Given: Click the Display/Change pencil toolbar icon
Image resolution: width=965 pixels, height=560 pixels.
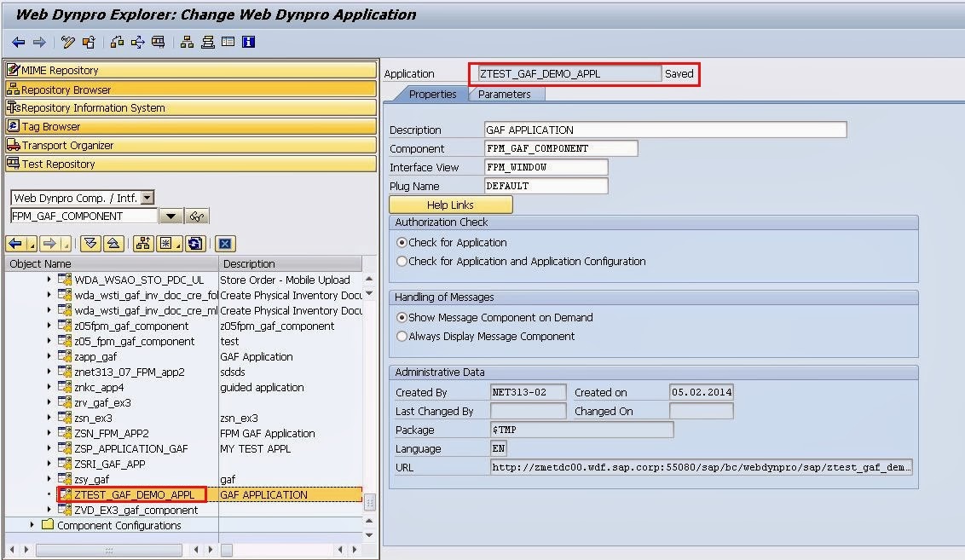Looking at the screenshot, I should click(69, 42).
